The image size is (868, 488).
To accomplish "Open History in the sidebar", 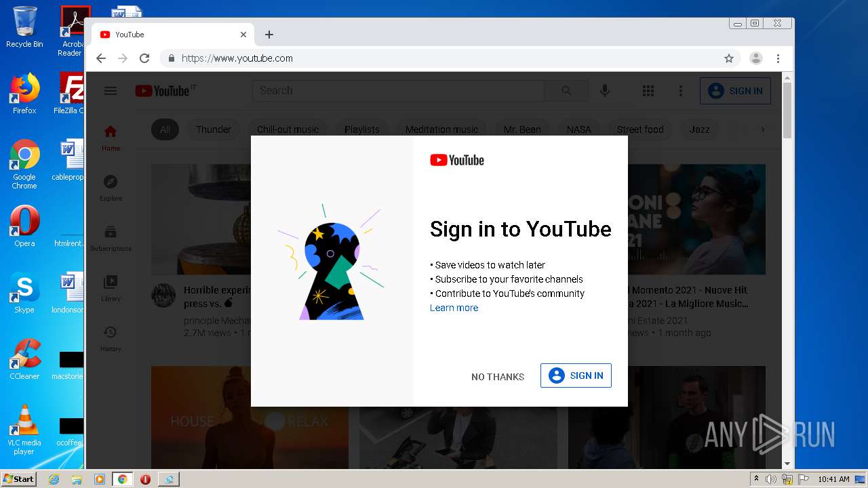I will click(111, 338).
